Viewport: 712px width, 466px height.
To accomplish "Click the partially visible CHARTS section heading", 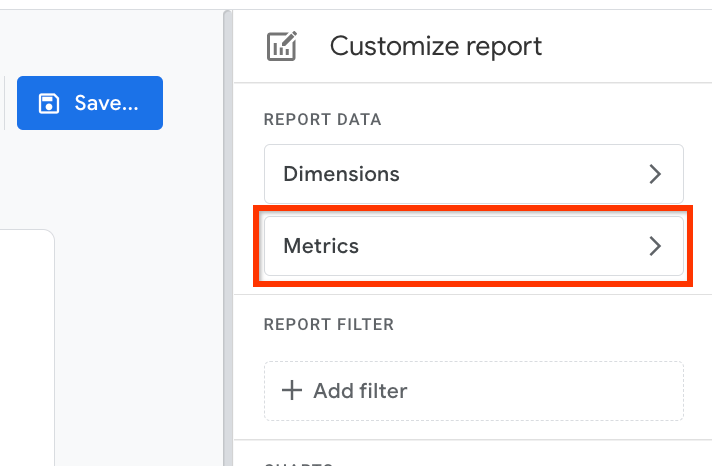I will click(x=299, y=464).
